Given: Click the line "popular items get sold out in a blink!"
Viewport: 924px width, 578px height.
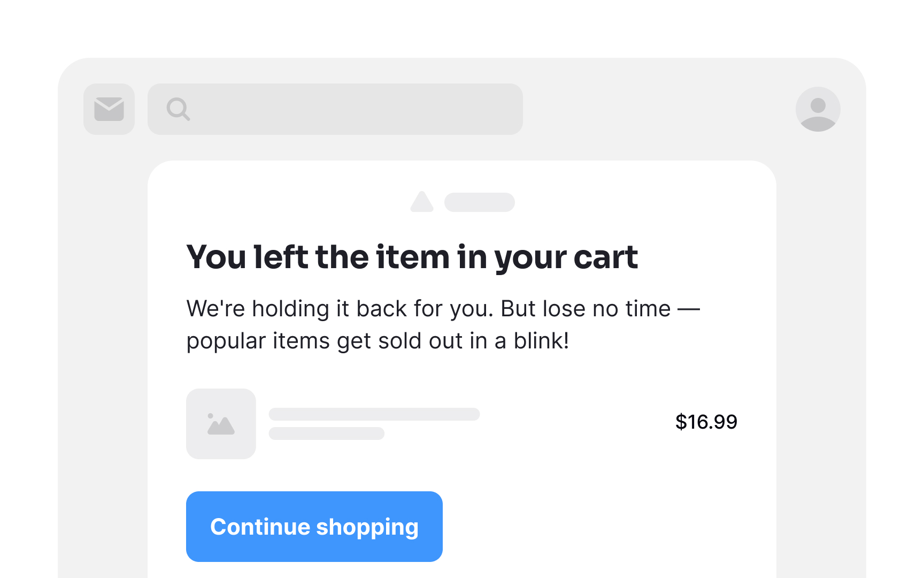Looking at the screenshot, I should coord(378,341).
